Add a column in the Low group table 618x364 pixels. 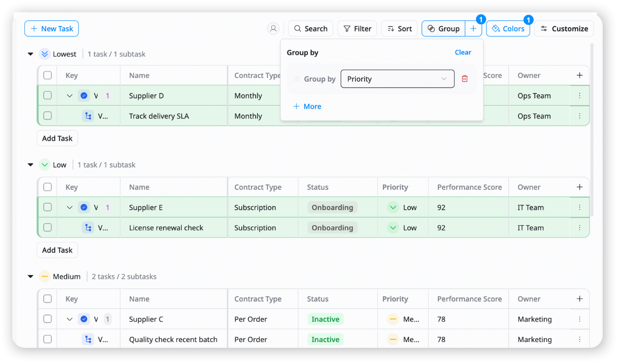(x=579, y=187)
